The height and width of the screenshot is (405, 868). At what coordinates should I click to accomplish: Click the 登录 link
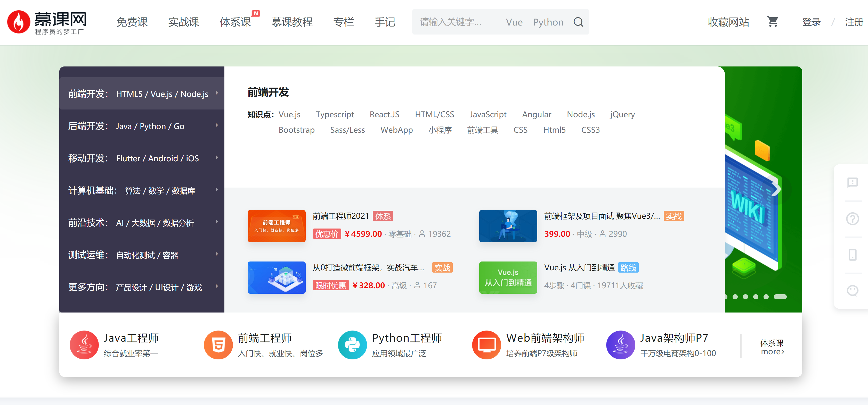point(812,22)
